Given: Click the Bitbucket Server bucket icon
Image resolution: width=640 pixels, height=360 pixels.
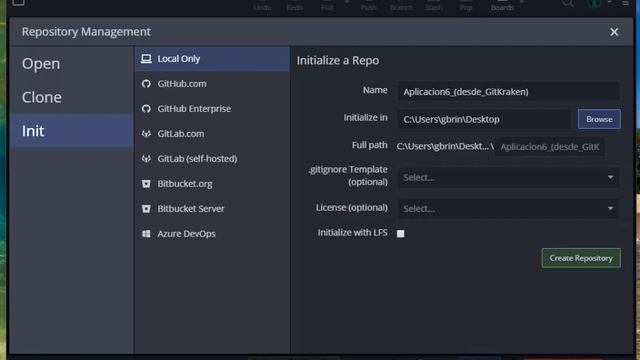Looking at the screenshot, I should tap(146, 209).
